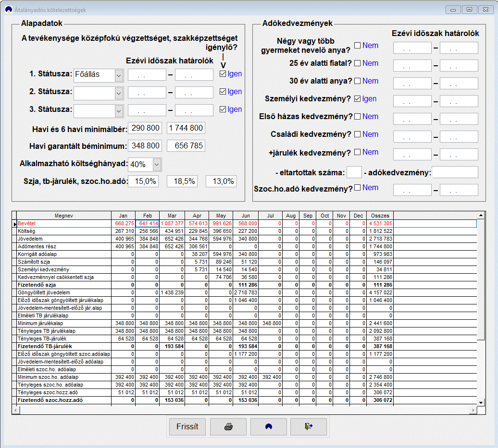
Task: Click the Havi garantált bérminimum field showing 348 800
Action: tap(145, 145)
